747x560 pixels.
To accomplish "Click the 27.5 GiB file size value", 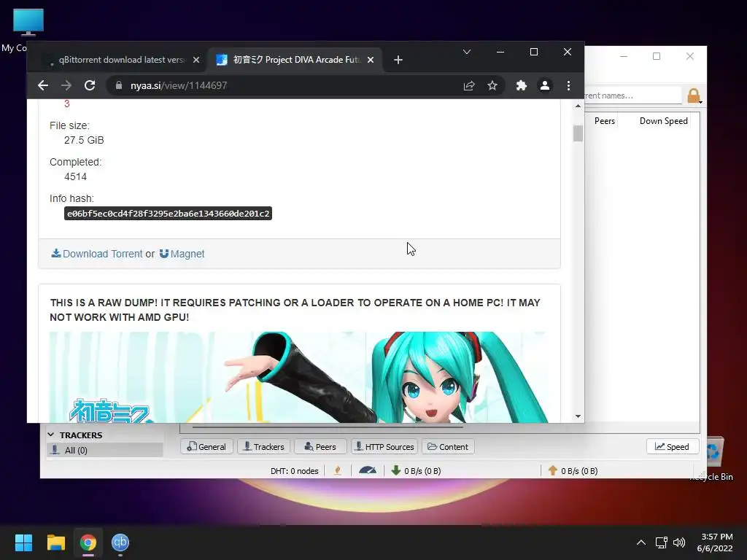I will [84, 141].
